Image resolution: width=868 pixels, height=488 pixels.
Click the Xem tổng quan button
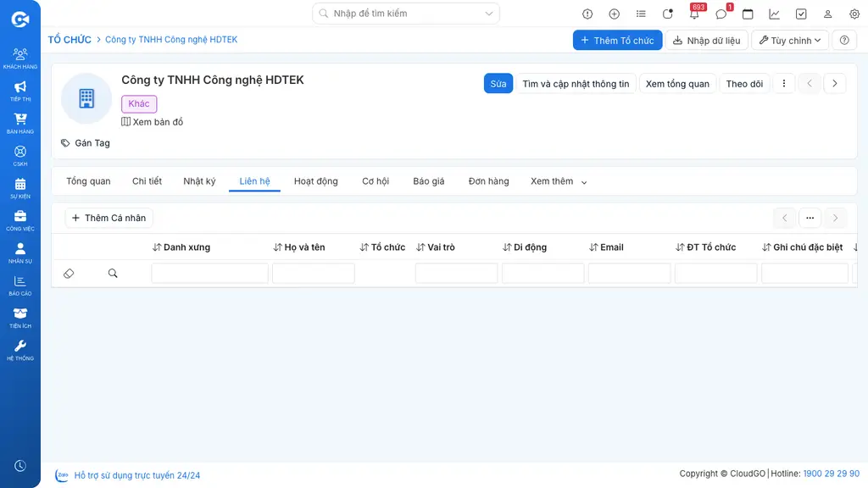pos(677,84)
